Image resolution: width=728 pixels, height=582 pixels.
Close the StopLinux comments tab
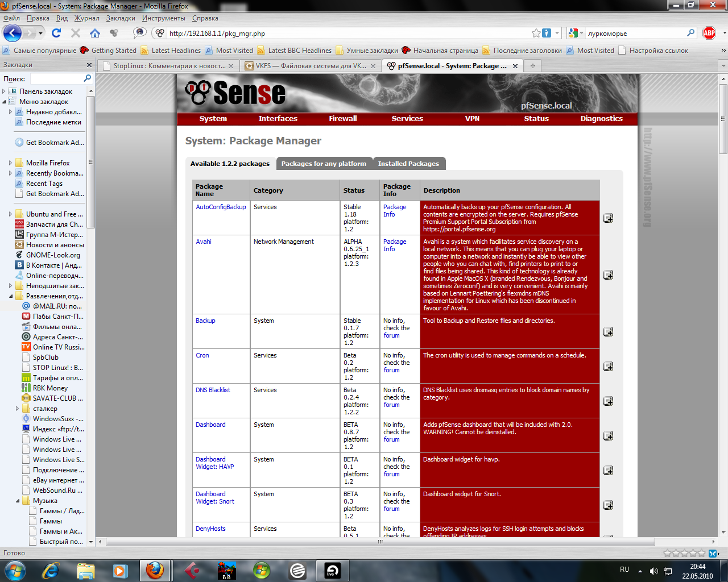point(231,66)
